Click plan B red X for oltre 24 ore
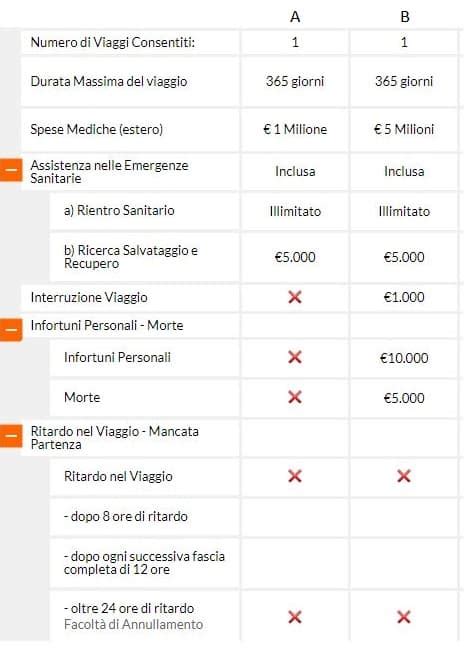 pyautogui.click(x=404, y=617)
